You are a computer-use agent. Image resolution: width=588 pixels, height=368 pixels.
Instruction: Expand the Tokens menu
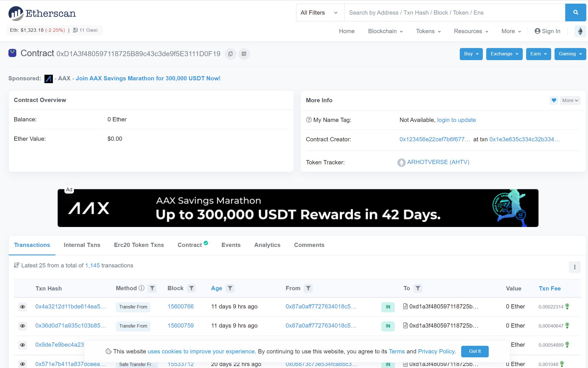pyautogui.click(x=428, y=31)
